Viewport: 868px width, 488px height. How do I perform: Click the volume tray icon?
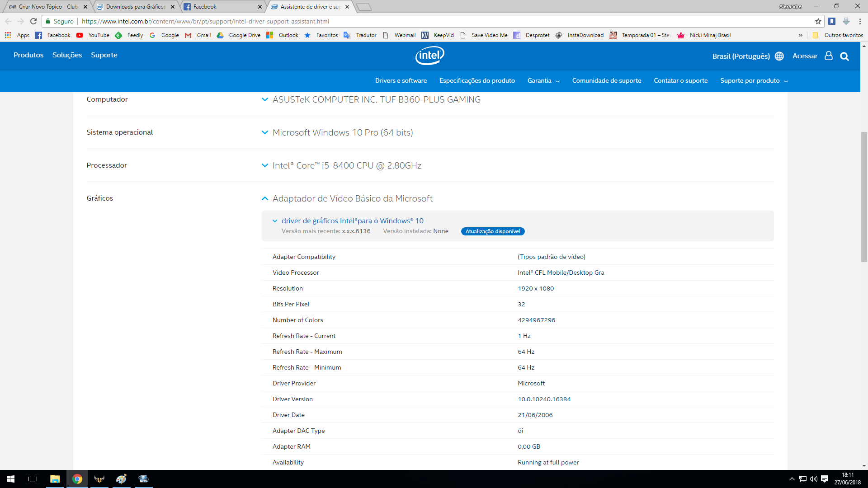tap(814, 479)
